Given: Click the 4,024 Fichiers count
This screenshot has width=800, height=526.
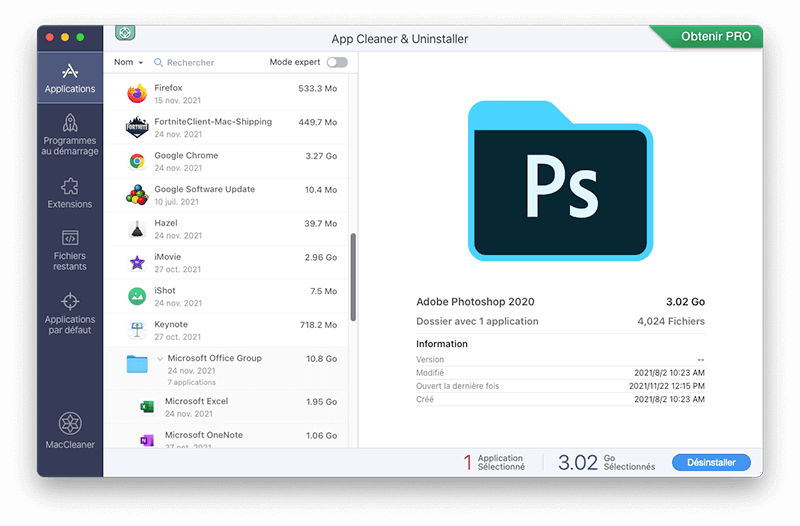Looking at the screenshot, I should tap(671, 321).
